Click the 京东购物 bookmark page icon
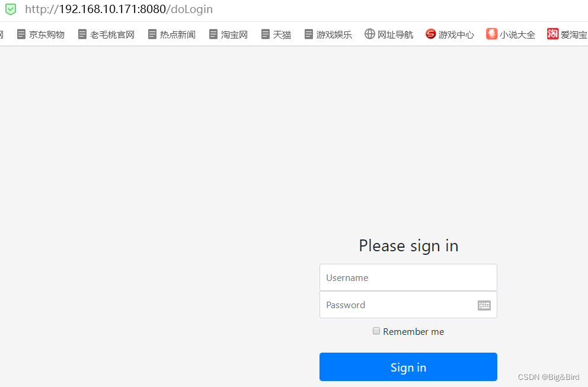Screen dimensions: 588x387 21,34
